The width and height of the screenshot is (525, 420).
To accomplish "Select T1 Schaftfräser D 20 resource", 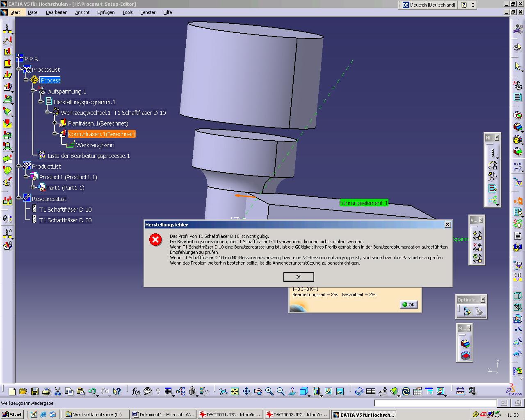I will tap(65, 220).
